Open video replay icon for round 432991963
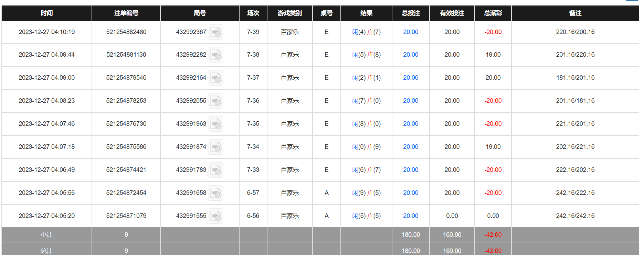The height and width of the screenshot is (255, 644). click(x=216, y=124)
